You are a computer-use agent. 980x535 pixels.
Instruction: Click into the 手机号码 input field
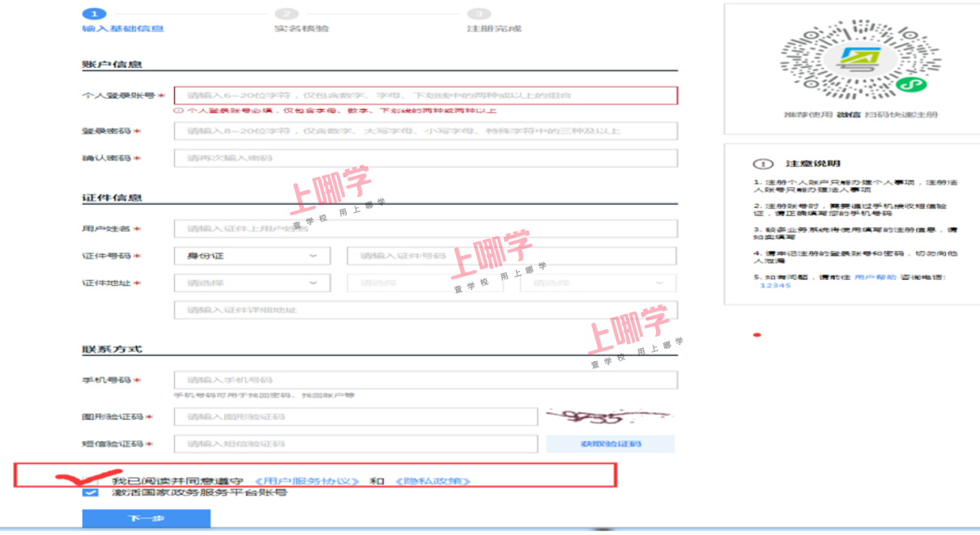[x=425, y=380]
